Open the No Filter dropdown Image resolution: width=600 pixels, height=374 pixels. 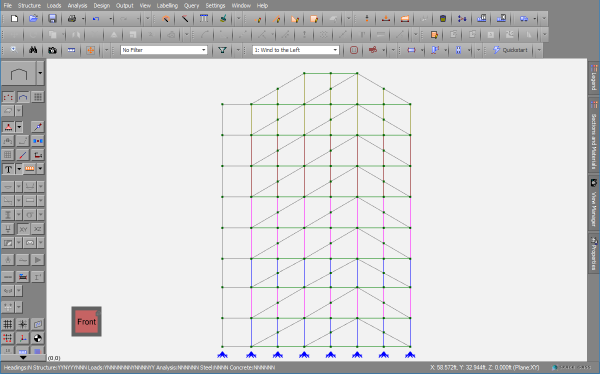coord(164,50)
